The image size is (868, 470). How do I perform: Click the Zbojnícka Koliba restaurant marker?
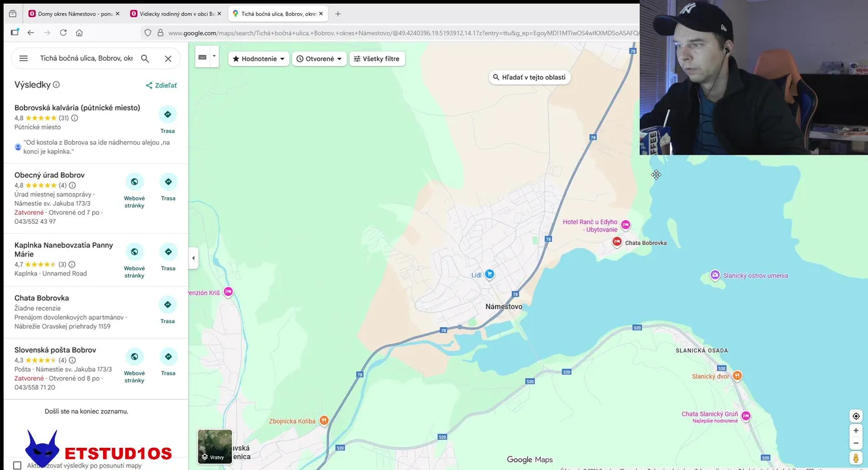pyautogui.click(x=323, y=421)
